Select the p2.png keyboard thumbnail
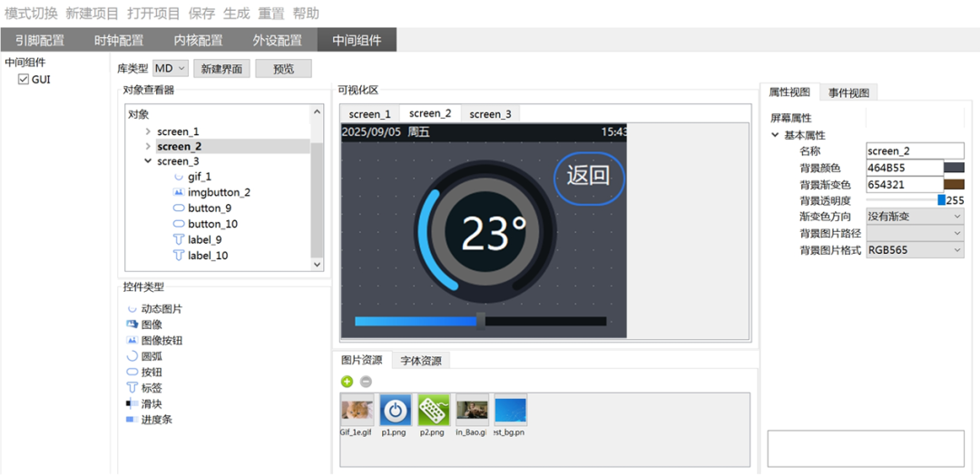980x475 pixels. coord(434,410)
